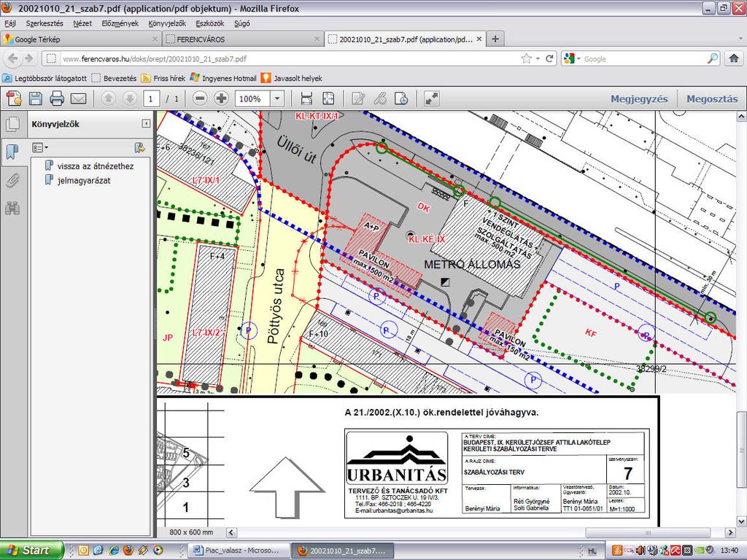
Task: Click the fit full page icon
Action: (x=328, y=98)
